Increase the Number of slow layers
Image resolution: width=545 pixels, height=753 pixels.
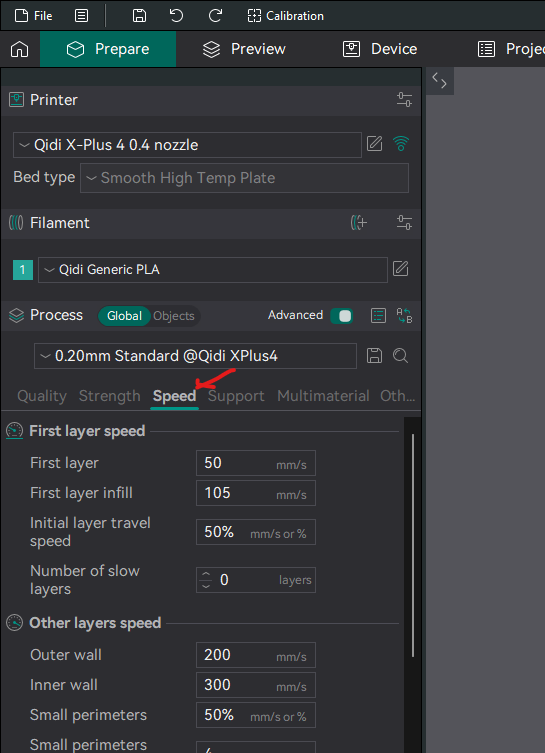coord(206,574)
